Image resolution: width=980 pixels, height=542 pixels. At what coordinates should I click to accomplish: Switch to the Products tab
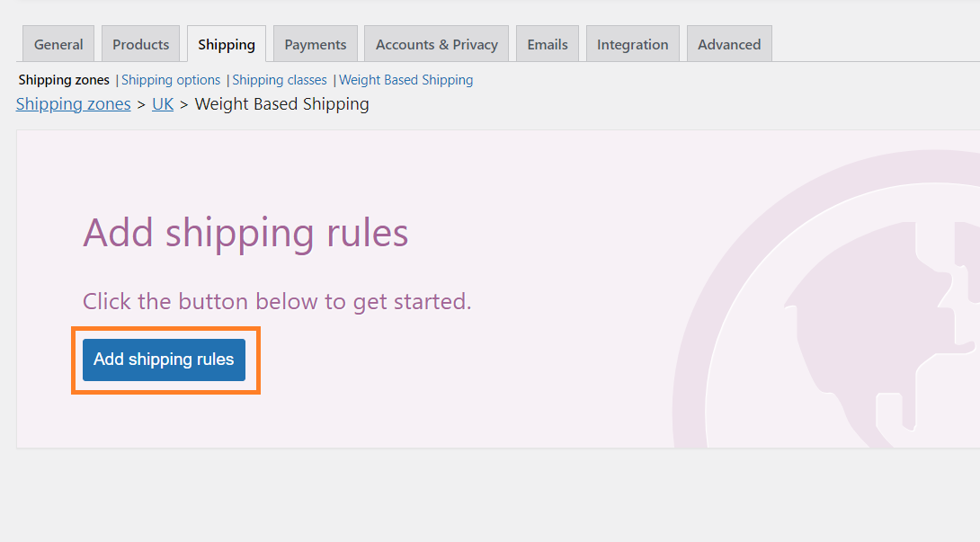coord(140,44)
